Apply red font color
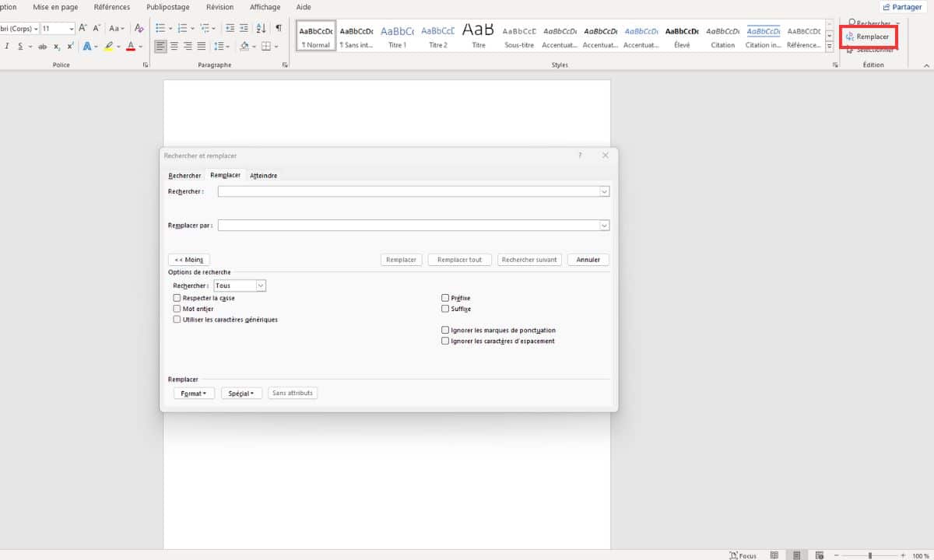The width and height of the screenshot is (934, 560). pyautogui.click(x=130, y=47)
